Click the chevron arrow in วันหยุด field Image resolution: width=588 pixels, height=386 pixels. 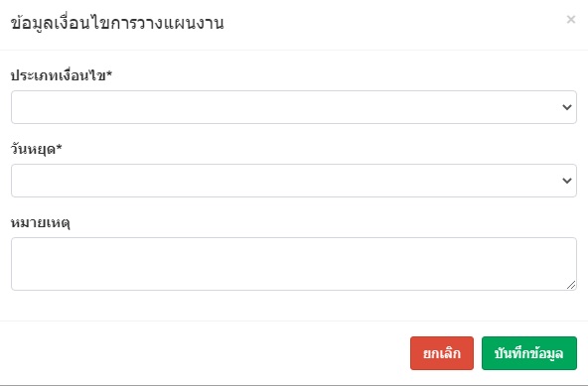pos(566,181)
